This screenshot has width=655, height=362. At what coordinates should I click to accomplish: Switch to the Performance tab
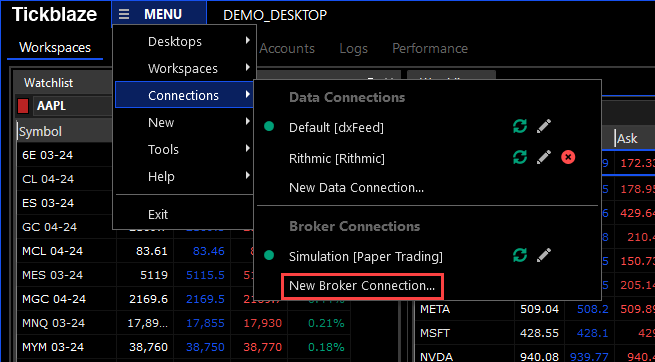point(430,48)
